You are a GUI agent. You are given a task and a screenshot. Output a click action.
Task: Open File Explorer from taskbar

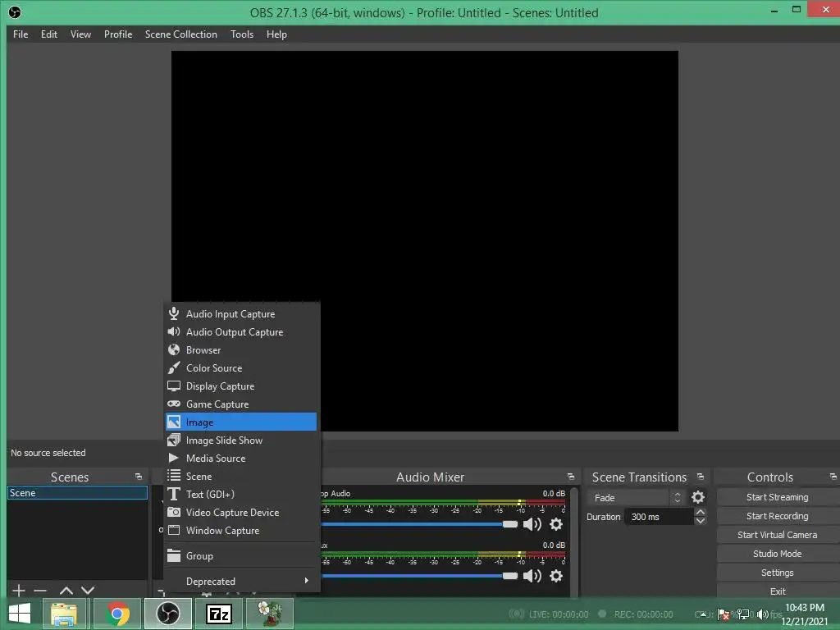(64, 614)
